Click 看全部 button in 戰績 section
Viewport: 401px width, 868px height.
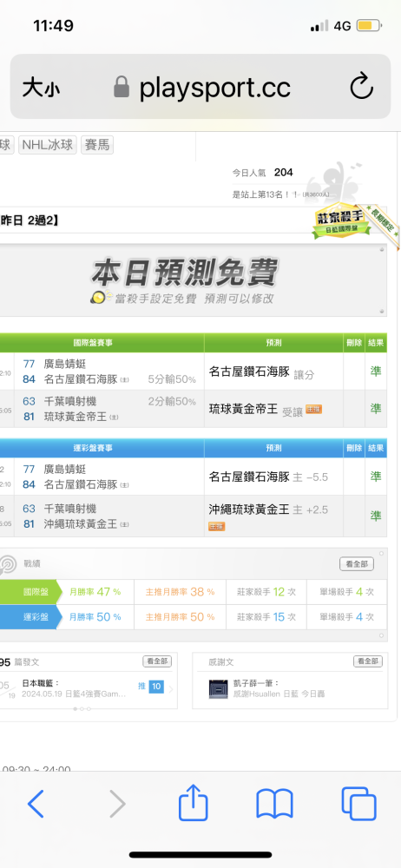[357, 564]
